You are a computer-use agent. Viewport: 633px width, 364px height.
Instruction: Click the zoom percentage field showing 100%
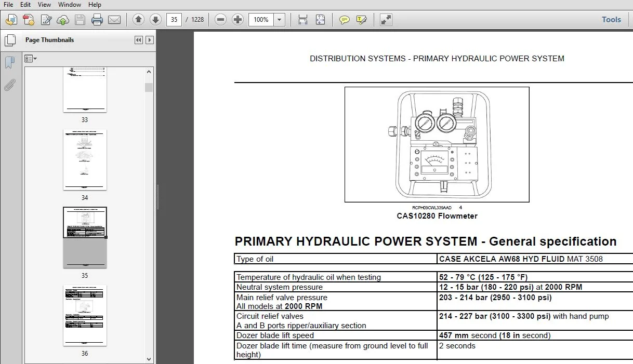point(261,20)
